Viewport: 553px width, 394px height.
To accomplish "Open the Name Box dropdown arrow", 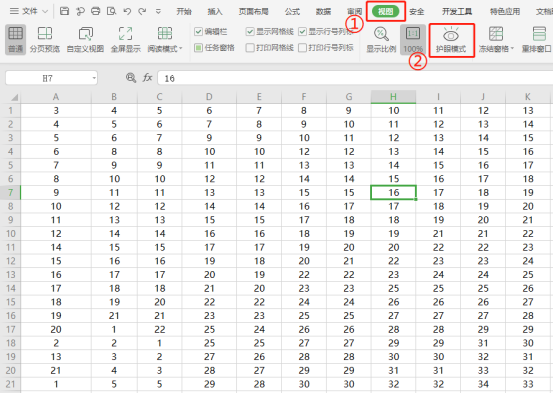I will (x=94, y=78).
